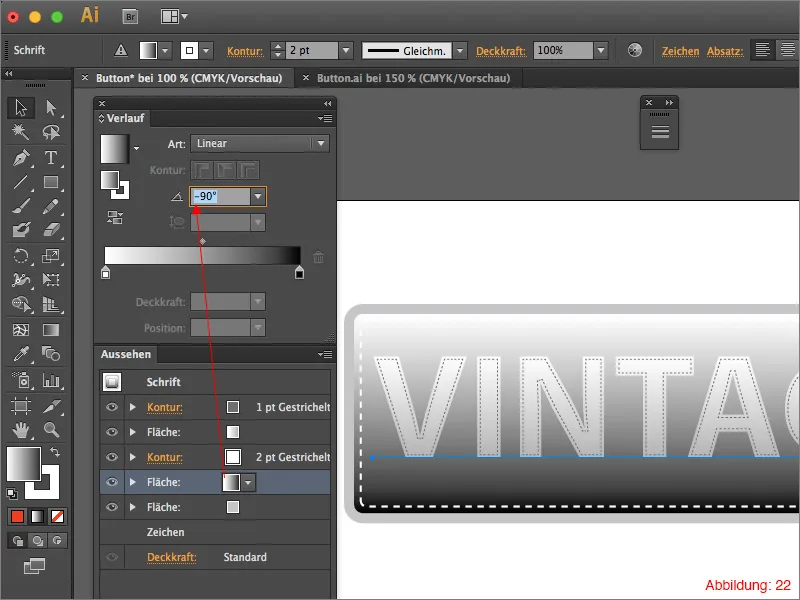800x600 pixels.
Task: Select the Eraser tool
Action: pos(51,230)
